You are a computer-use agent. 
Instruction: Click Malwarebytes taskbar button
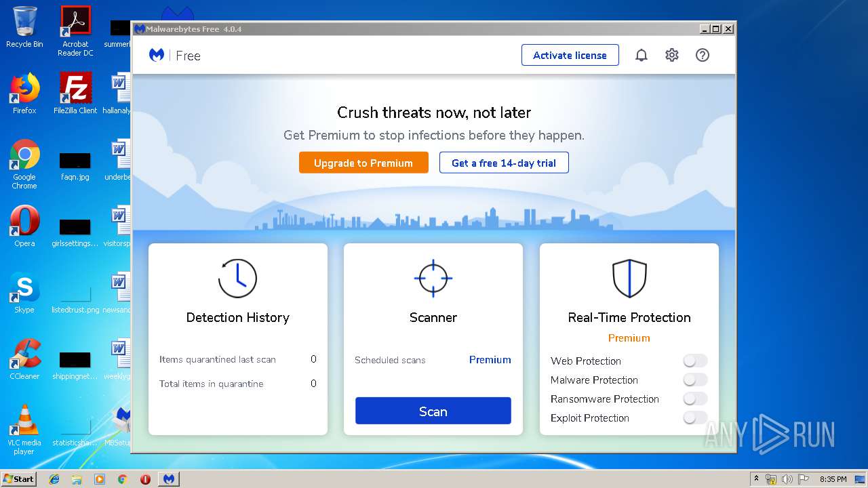[x=169, y=479]
